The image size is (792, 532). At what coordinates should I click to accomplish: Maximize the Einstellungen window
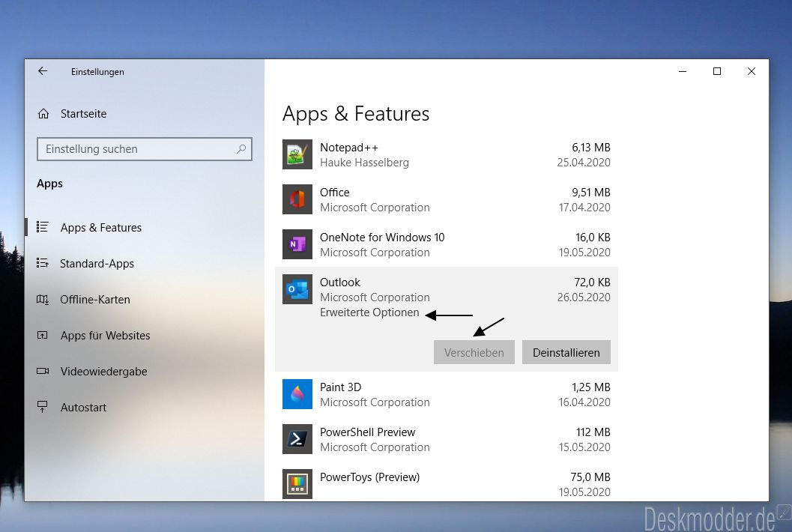(717, 71)
